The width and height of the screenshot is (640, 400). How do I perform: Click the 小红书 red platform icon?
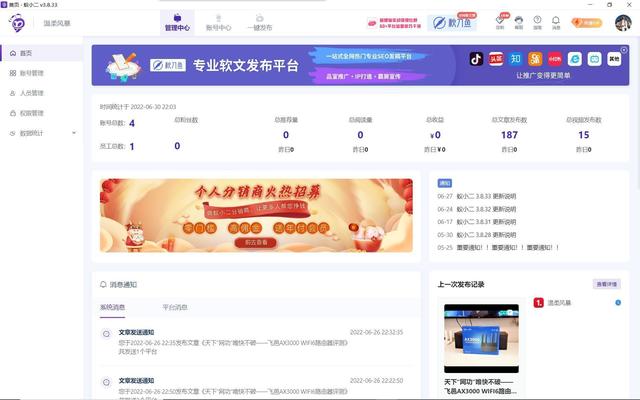pos(554,59)
